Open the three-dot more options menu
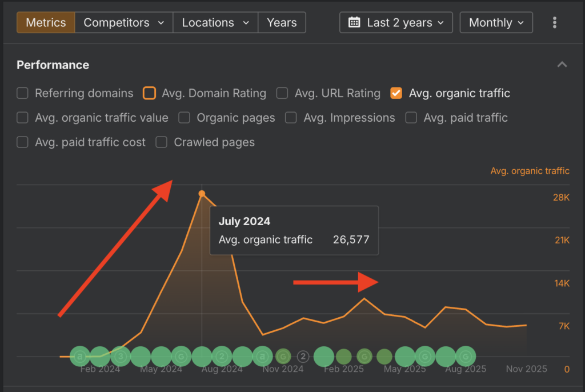585x392 pixels. [554, 23]
